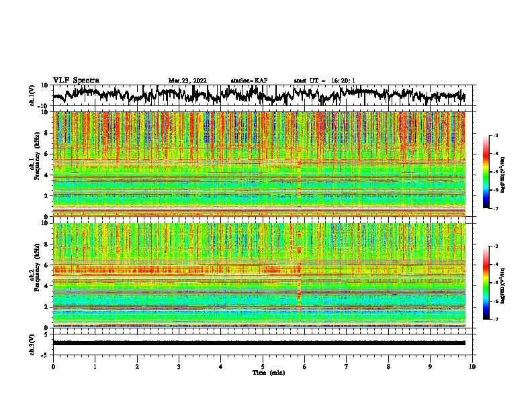Screen dimensions: 532x411
Task: Click the "VLF Spectra" plot title
Action: coord(76,81)
